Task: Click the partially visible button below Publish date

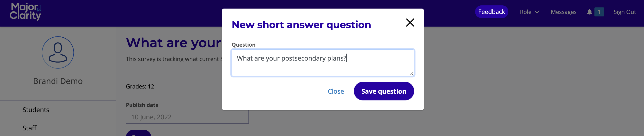Action: [138, 133]
